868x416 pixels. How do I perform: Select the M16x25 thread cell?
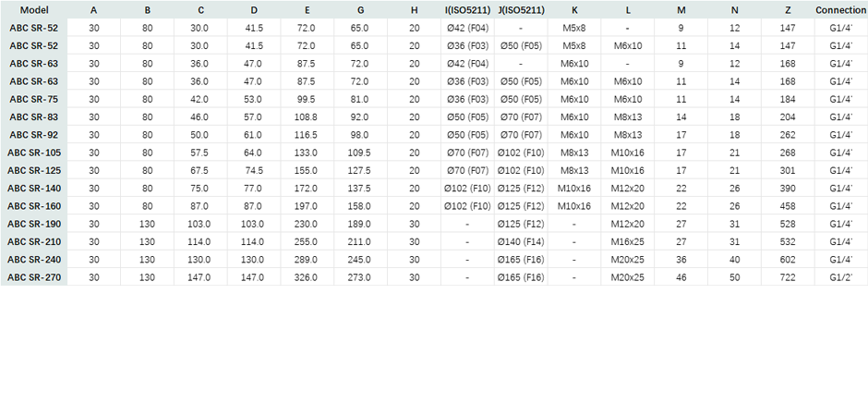(627, 241)
